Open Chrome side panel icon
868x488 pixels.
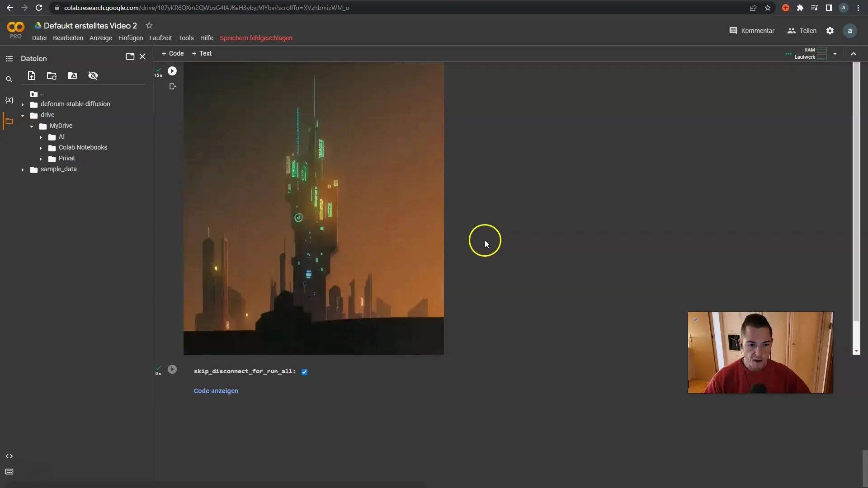pyautogui.click(x=829, y=8)
